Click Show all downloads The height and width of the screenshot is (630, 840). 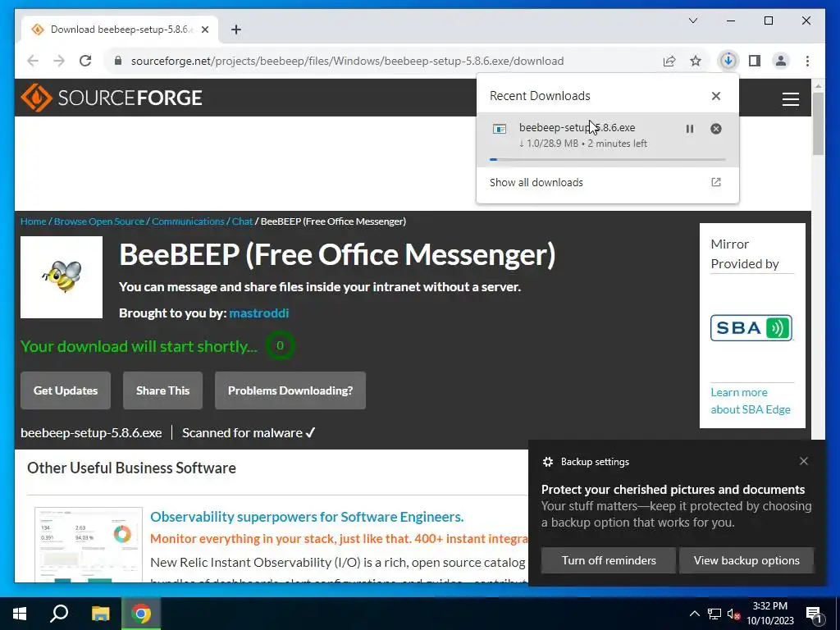coord(536,182)
